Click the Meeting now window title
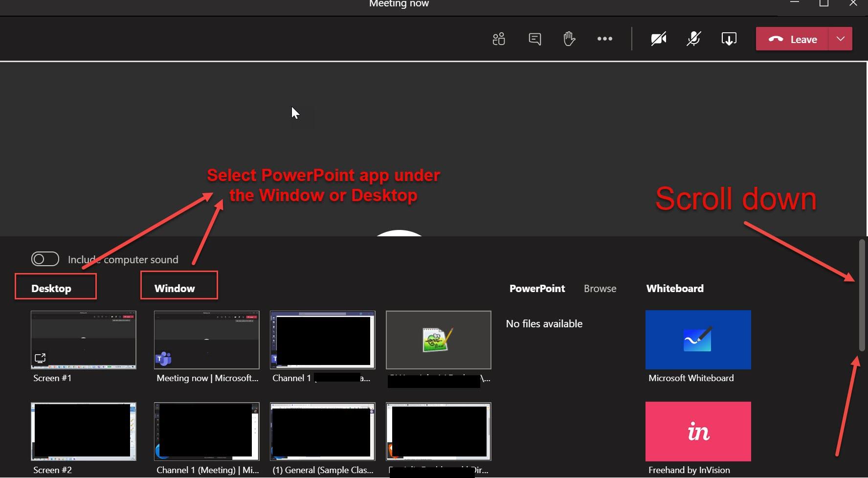The image size is (868, 478). pos(399,4)
